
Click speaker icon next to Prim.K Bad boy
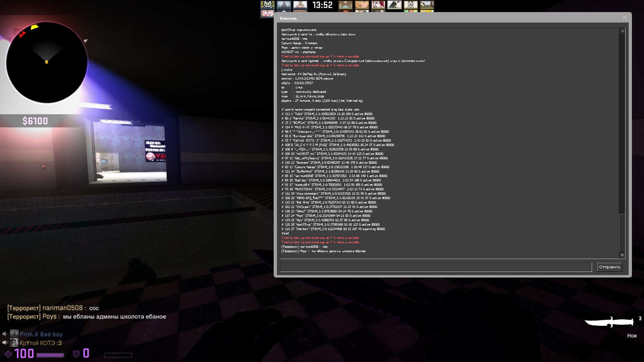point(5,334)
